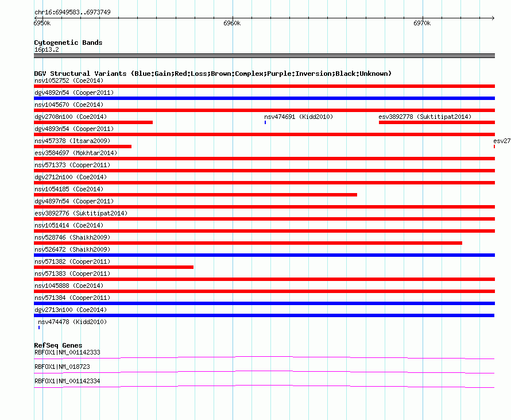Click the 16p13.2 band label
Image resolution: width=511 pixels, height=420 pixels.
[47, 49]
